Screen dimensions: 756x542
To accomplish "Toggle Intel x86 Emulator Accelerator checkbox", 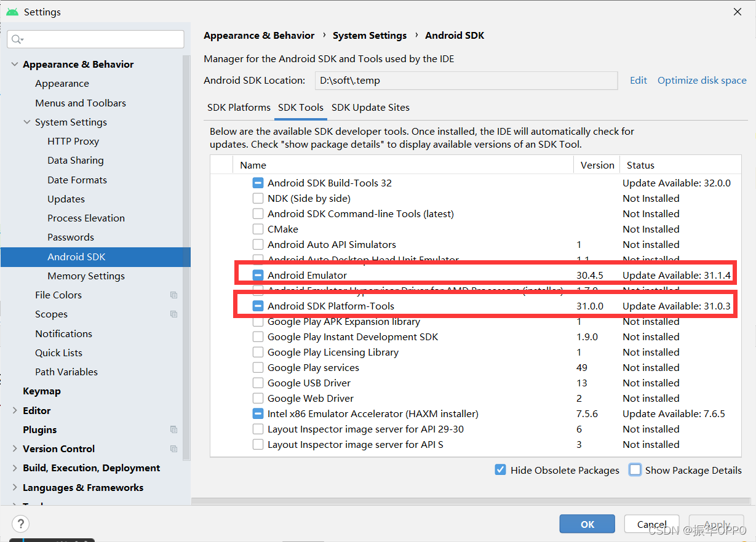I will pyautogui.click(x=258, y=413).
